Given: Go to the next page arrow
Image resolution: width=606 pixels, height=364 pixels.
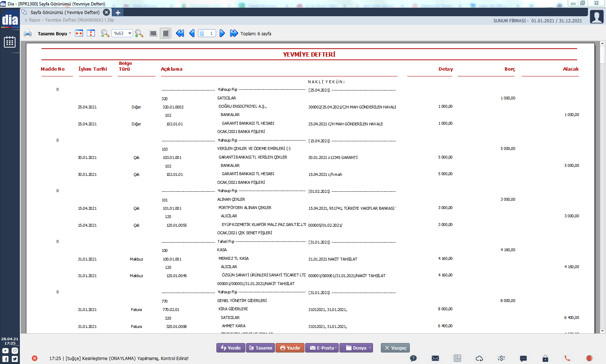Looking at the screenshot, I should pos(222,34).
